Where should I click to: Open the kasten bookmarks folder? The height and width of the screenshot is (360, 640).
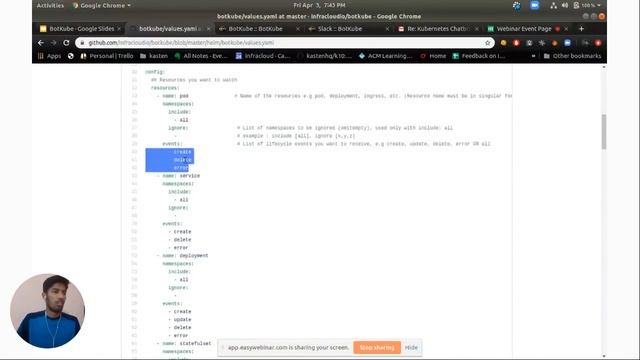[154, 56]
